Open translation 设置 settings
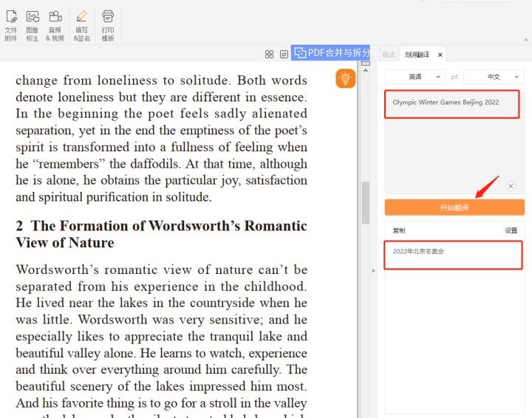 tap(511, 230)
